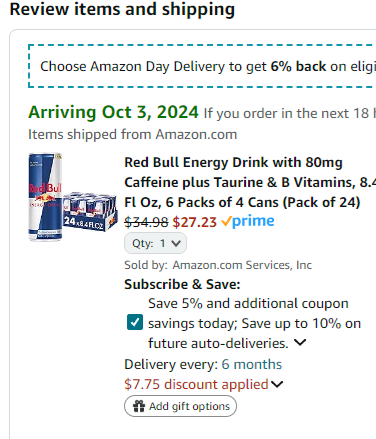Expand Subscribe & Save details chevron
Viewport: 376px width, 439px height.
300,342
